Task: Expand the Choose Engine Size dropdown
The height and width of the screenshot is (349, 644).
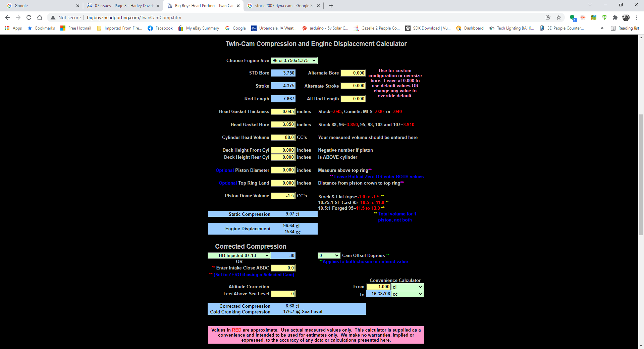Action: (x=294, y=61)
